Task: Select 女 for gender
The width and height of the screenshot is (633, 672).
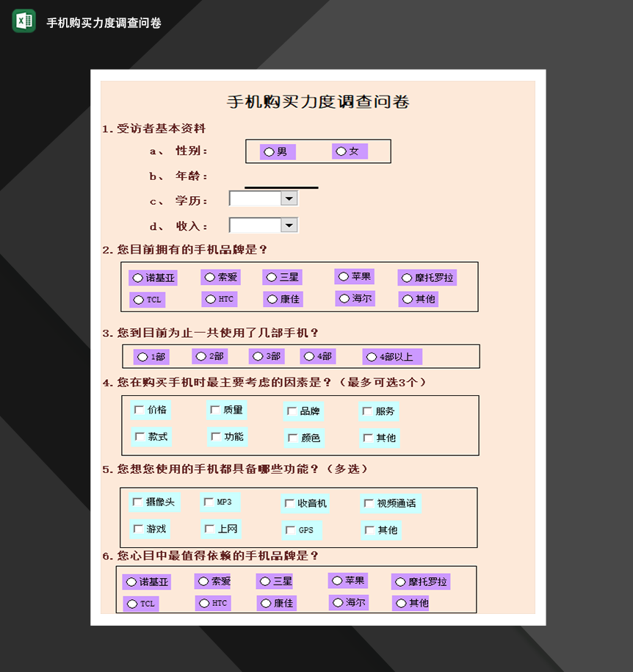Action: pyautogui.click(x=340, y=151)
